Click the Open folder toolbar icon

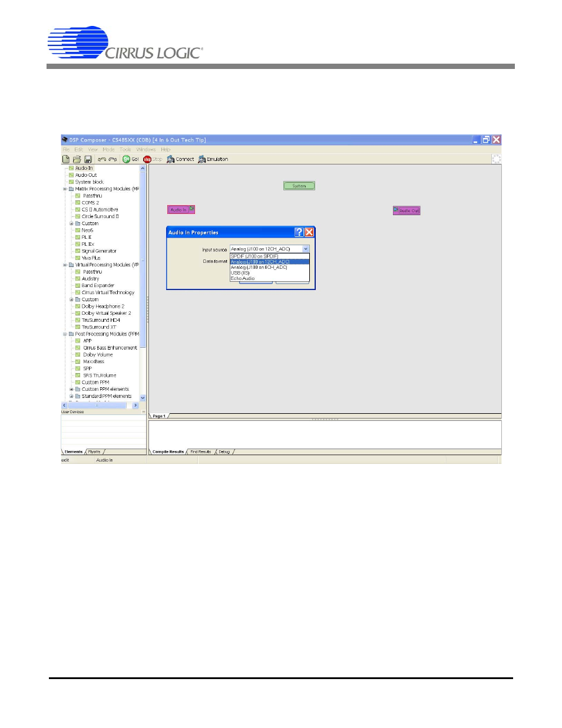coord(77,159)
